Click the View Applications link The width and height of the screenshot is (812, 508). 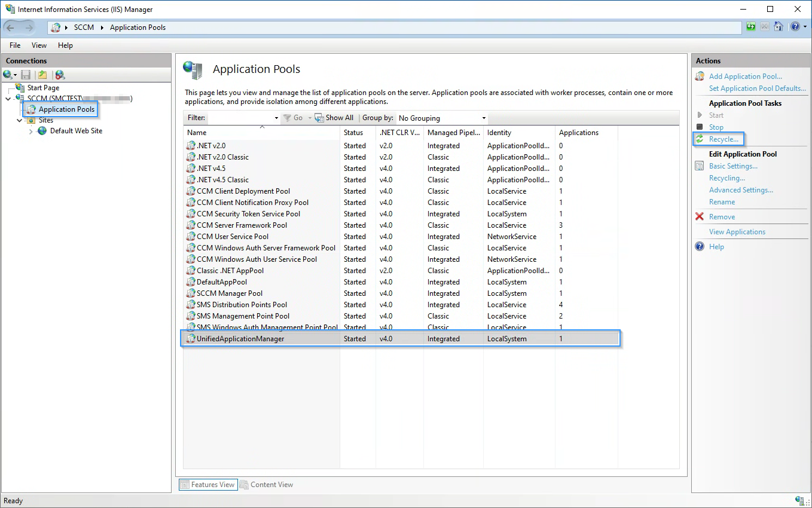coord(737,232)
